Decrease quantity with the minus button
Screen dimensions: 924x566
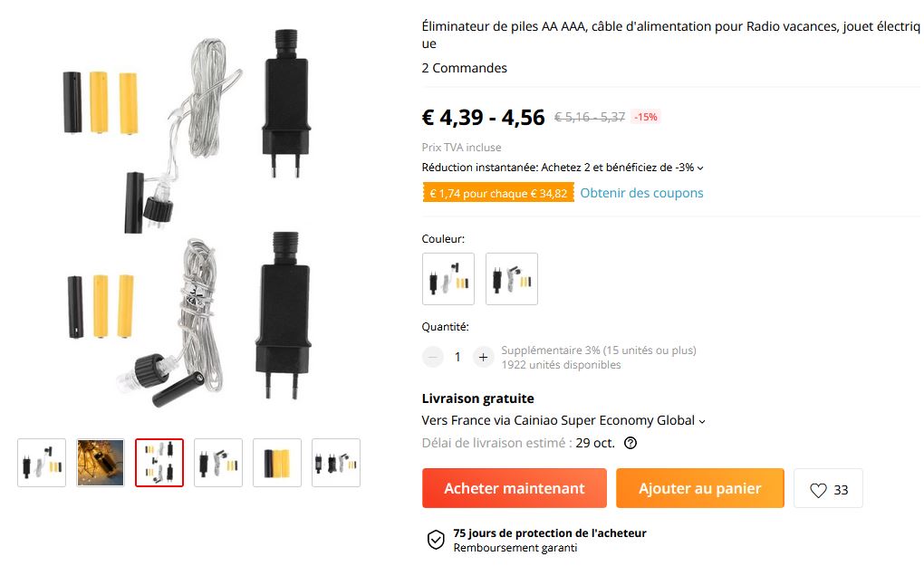(x=432, y=357)
